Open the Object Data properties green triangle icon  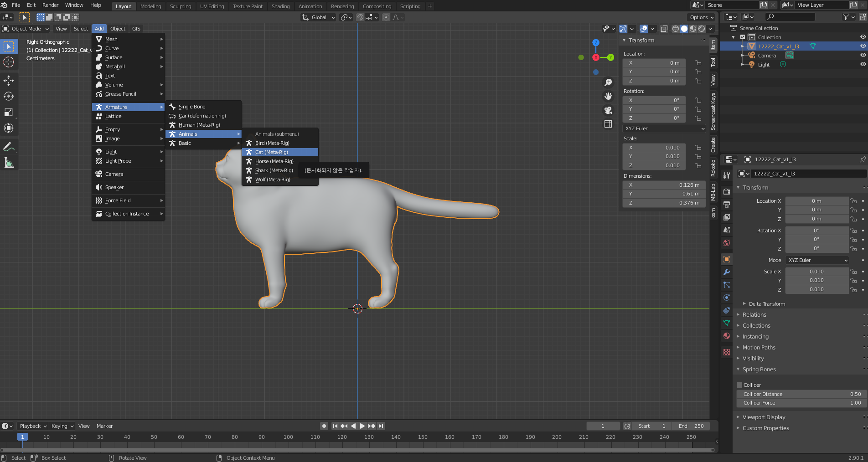tap(727, 323)
